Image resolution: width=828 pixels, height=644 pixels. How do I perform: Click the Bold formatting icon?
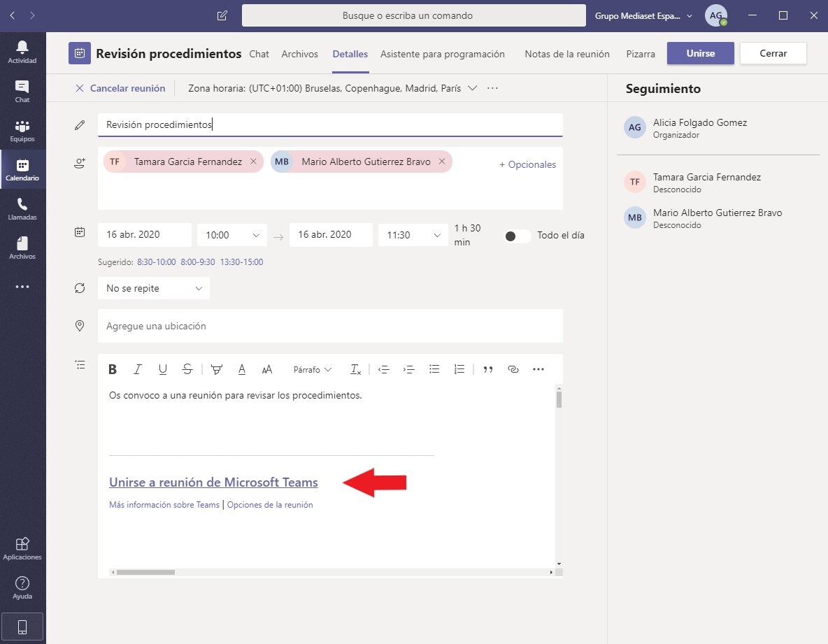pyautogui.click(x=113, y=369)
